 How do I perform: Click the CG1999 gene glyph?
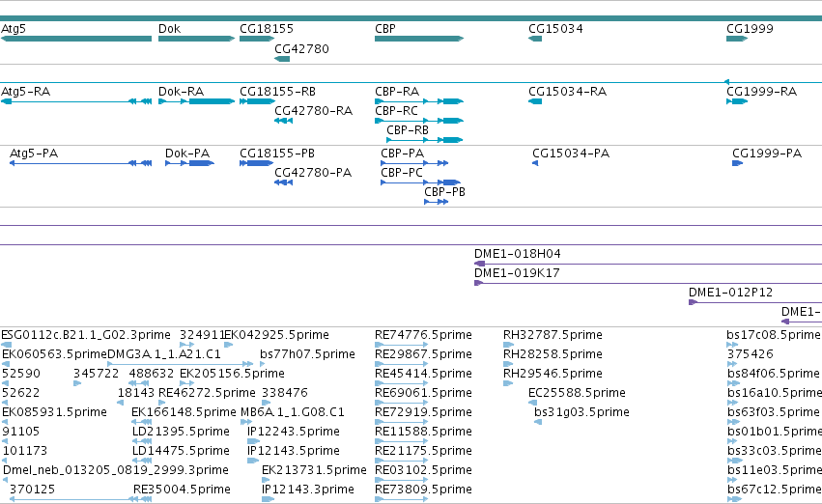coord(737,39)
